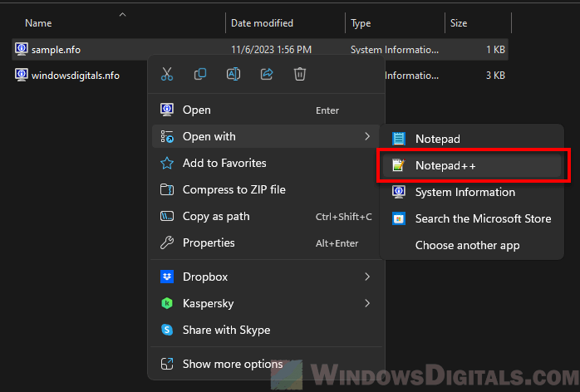Click the Compress to ZIP folder icon
Screen dimensions: 580x392
[167, 189]
